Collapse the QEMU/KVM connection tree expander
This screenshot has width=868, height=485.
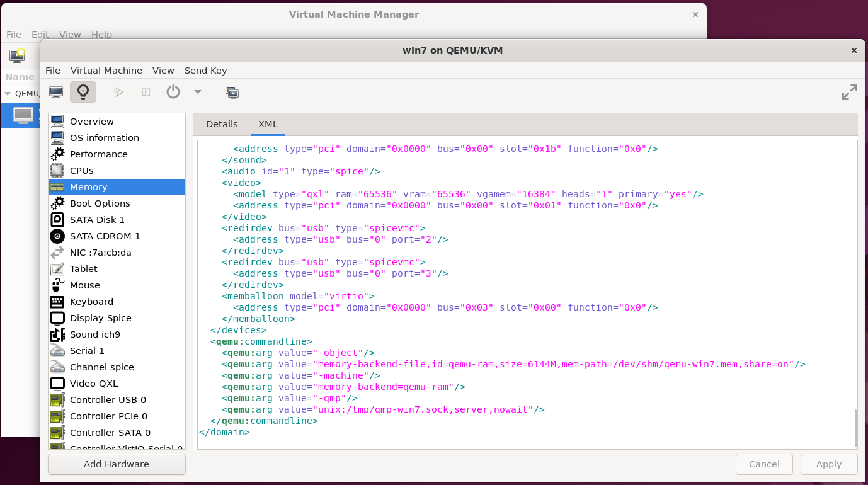pyautogui.click(x=8, y=93)
